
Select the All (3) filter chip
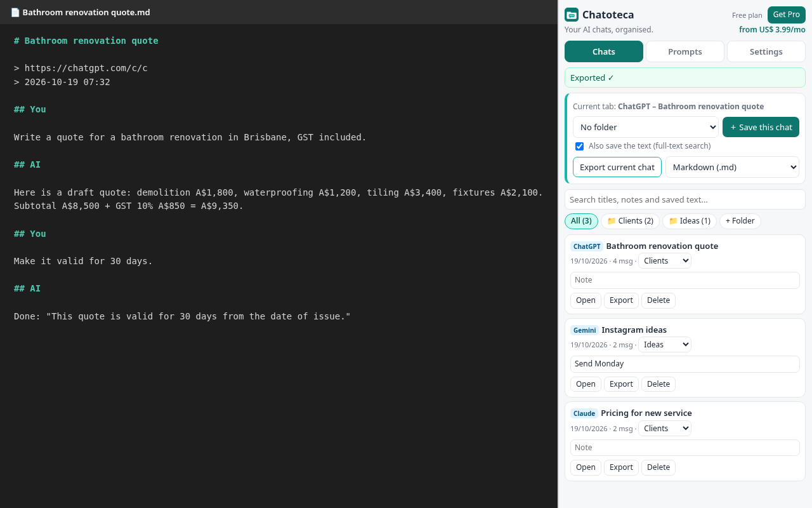[x=581, y=221]
